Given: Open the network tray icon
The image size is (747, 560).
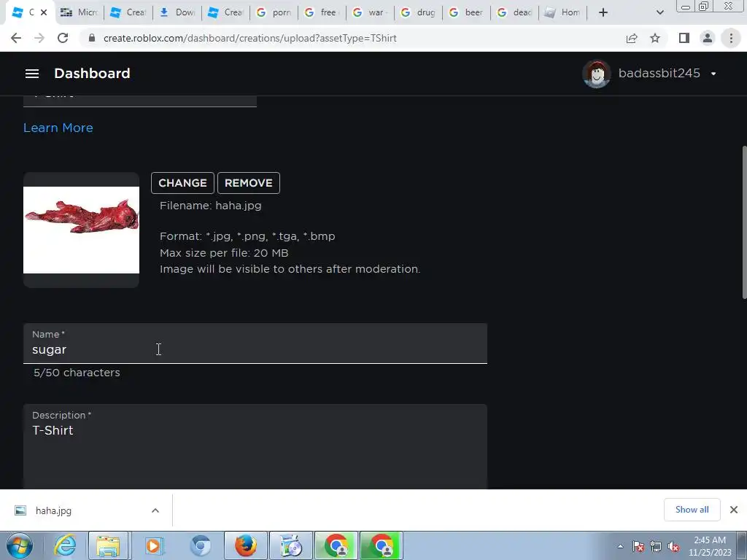Looking at the screenshot, I should [x=656, y=546].
